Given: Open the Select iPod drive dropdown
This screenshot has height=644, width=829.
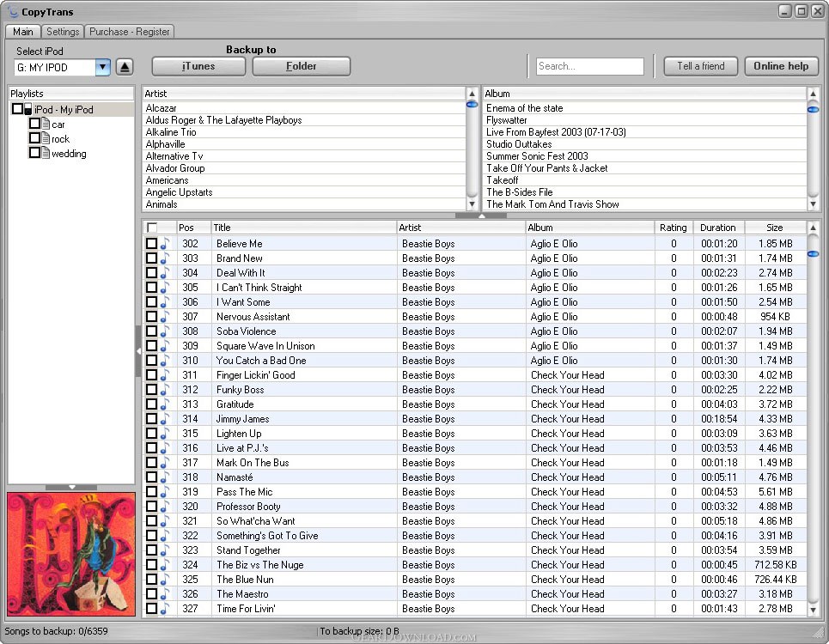Looking at the screenshot, I should [103, 67].
